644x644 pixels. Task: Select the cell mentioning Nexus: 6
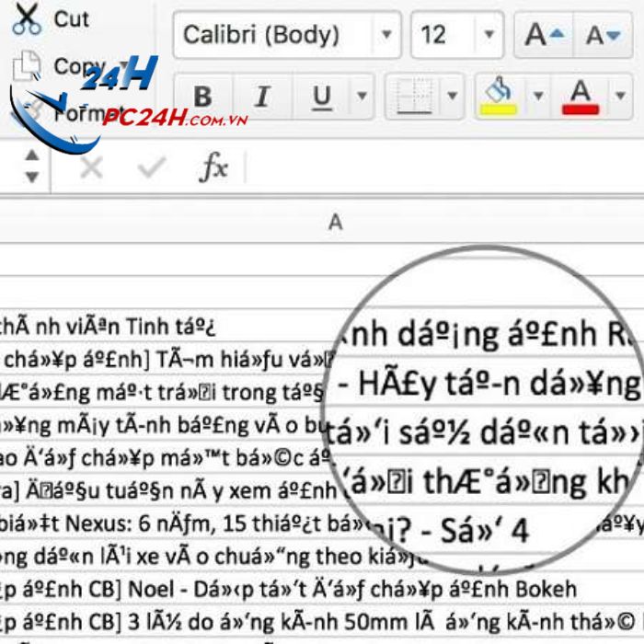(x=322, y=523)
